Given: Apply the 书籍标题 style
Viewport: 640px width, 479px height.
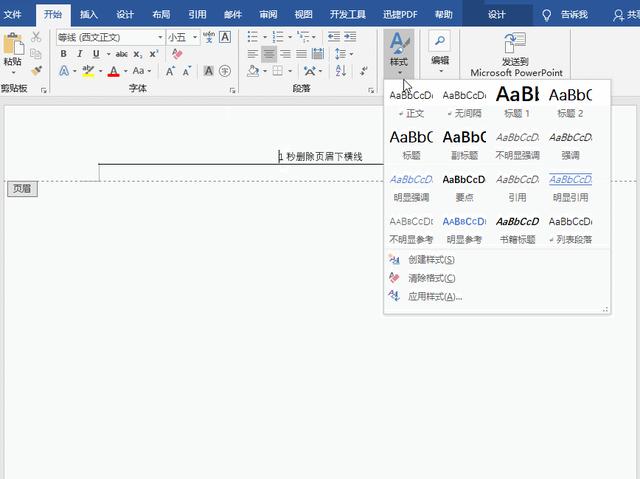Looking at the screenshot, I should tap(517, 230).
